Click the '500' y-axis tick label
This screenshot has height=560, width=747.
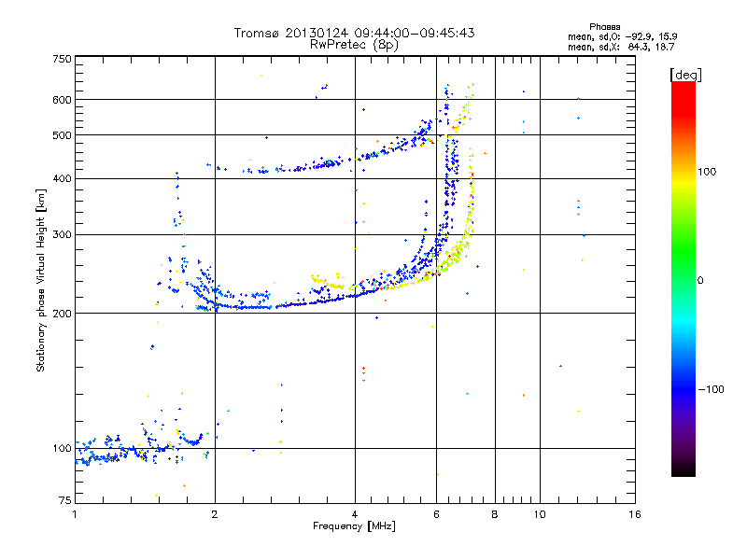62,135
